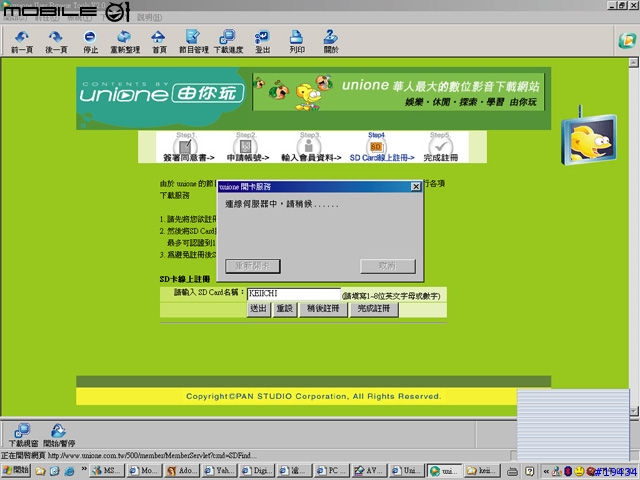The image size is (640, 480).
Task: Switch to the Digi... taskbar window
Action: click(x=257, y=471)
